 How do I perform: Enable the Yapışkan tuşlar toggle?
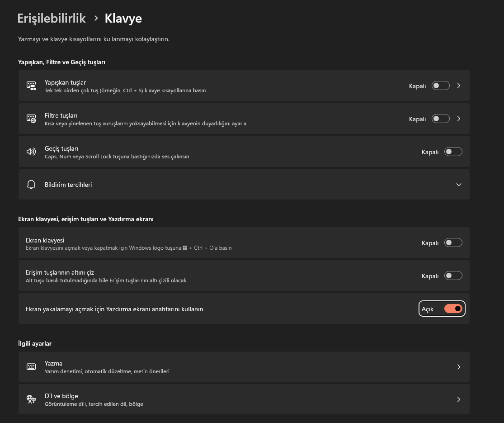440,86
